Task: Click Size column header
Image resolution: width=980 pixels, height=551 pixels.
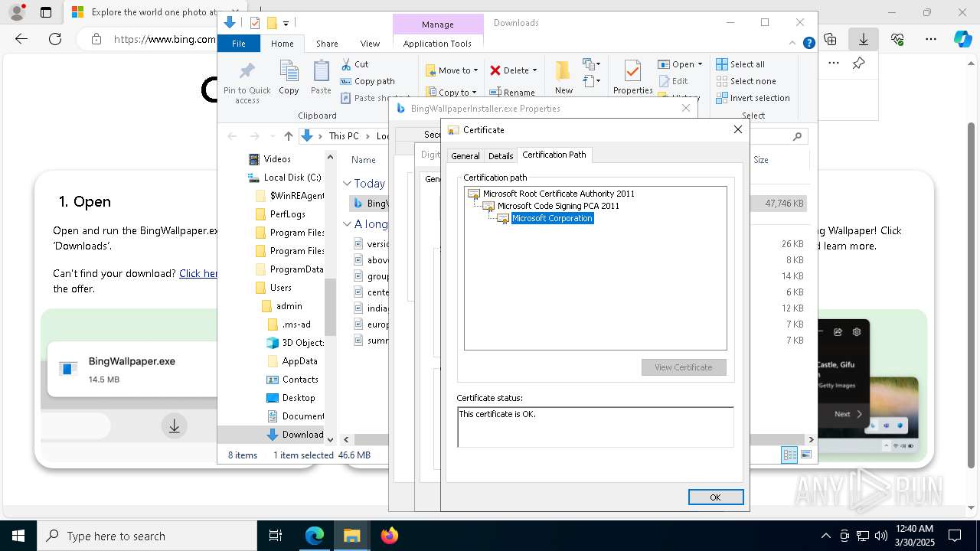Action: coord(761,160)
